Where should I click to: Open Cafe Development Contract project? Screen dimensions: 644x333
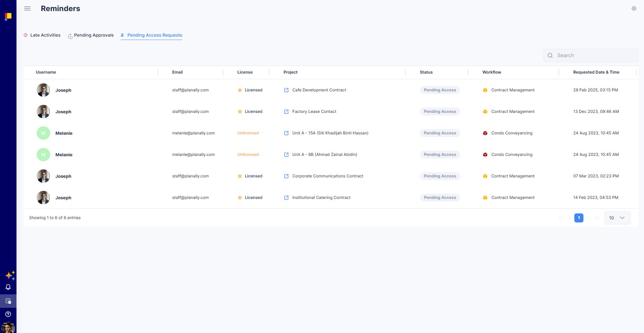pos(319,90)
